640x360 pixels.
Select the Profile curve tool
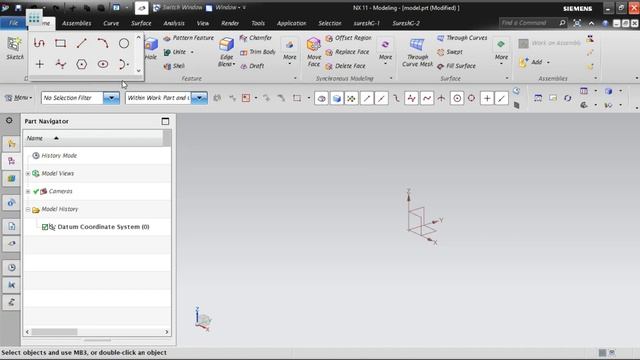click(x=39, y=43)
